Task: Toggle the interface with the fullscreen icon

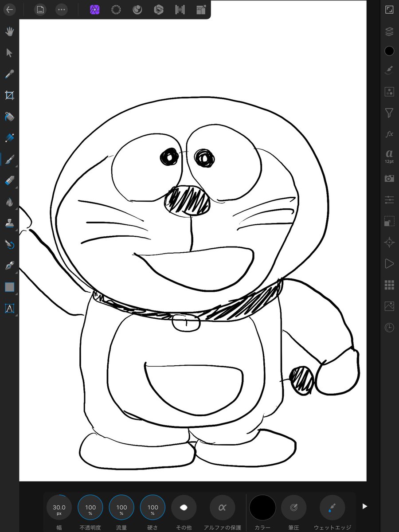Action: coord(389,10)
